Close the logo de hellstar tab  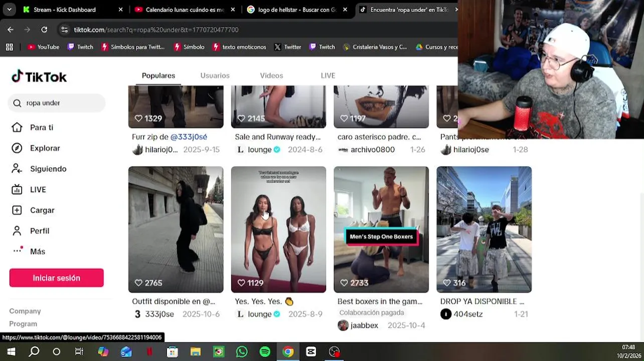(345, 10)
